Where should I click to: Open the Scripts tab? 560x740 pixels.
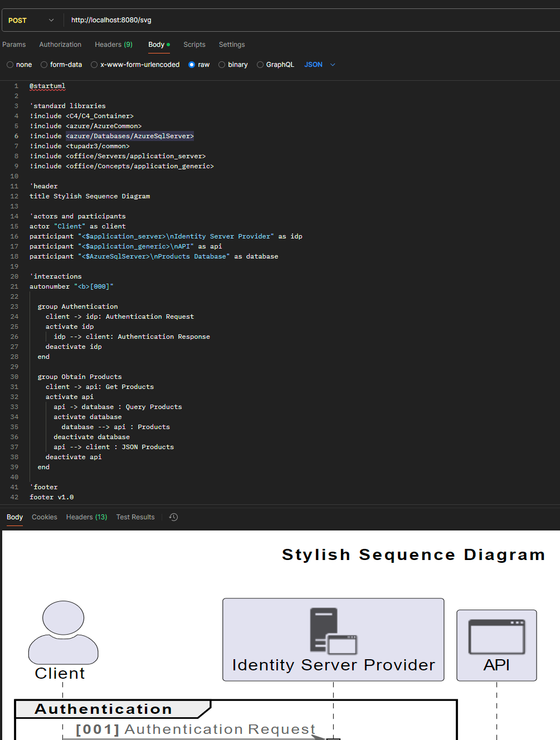click(194, 45)
